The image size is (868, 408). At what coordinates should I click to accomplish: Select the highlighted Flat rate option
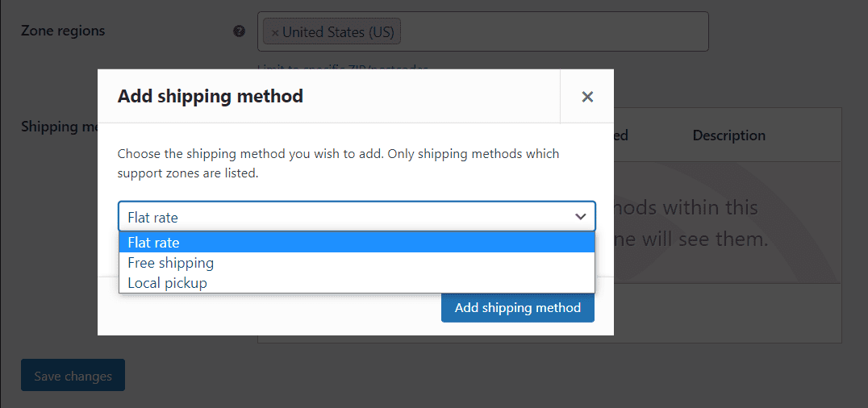pos(357,243)
